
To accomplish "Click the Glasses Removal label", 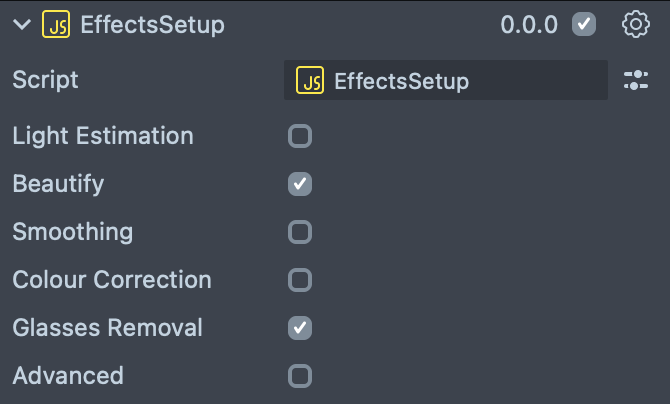I will tap(107, 328).
